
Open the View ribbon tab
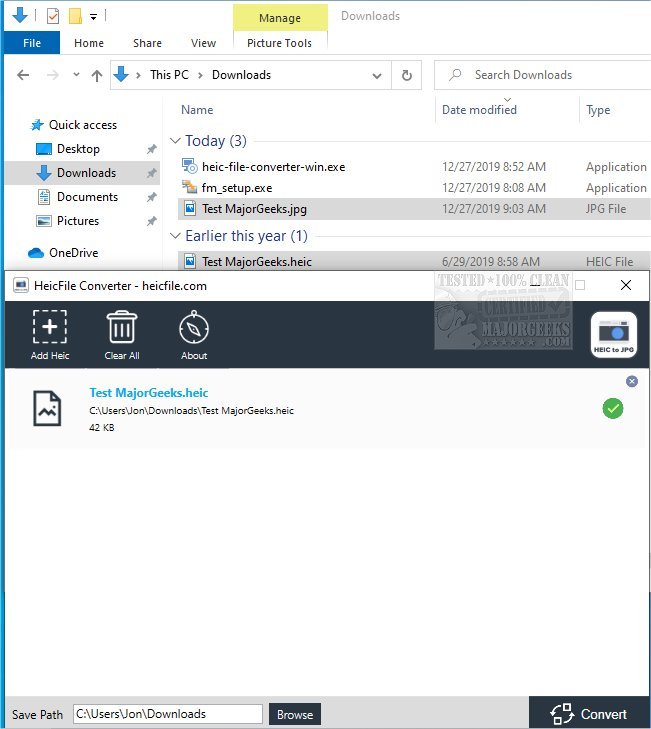click(203, 43)
